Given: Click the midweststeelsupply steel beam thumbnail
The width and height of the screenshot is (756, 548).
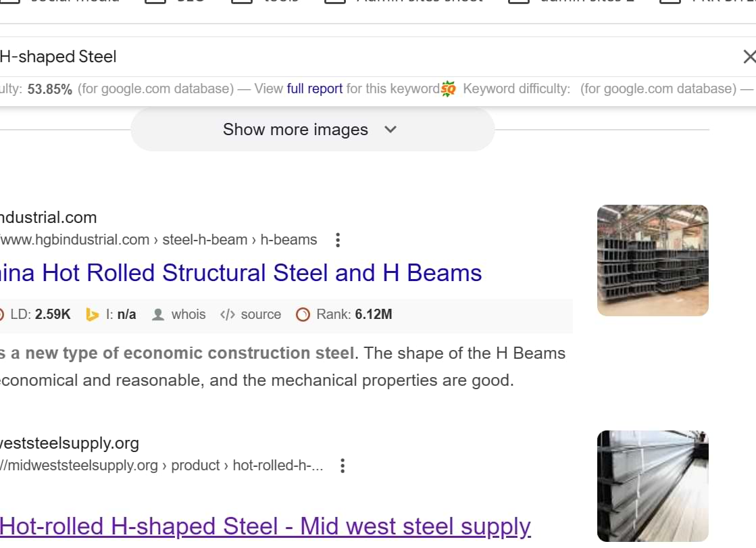Looking at the screenshot, I should 653,486.
